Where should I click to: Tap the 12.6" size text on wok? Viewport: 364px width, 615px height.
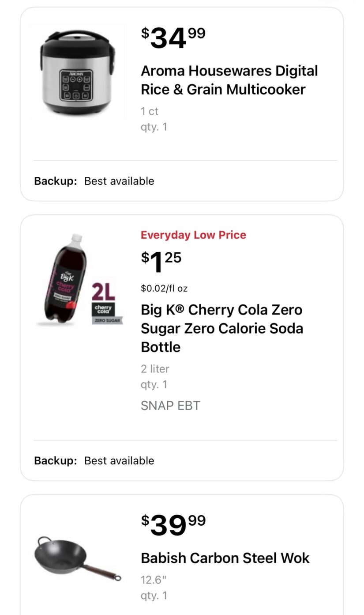(x=154, y=580)
